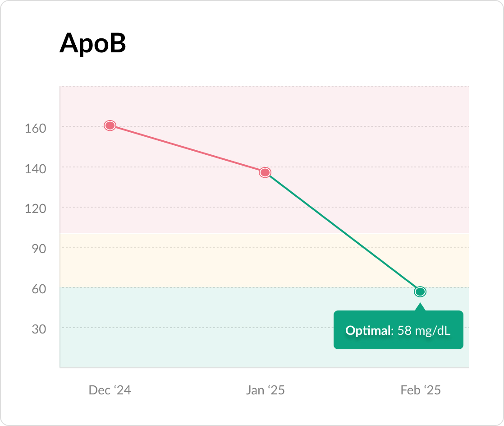The image size is (504, 426).
Task: Select the Jan '25 x-axis label
Action: point(265,390)
